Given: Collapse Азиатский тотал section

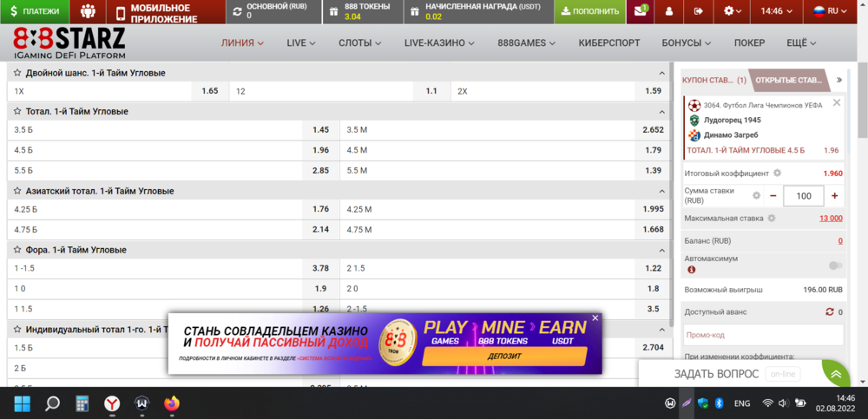Looking at the screenshot, I should click(x=661, y=192).
